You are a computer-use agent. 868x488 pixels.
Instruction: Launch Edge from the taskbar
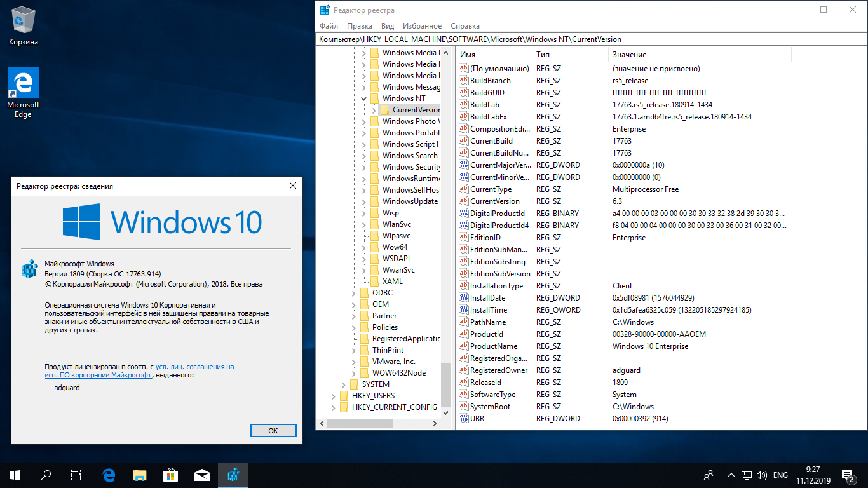109,475
